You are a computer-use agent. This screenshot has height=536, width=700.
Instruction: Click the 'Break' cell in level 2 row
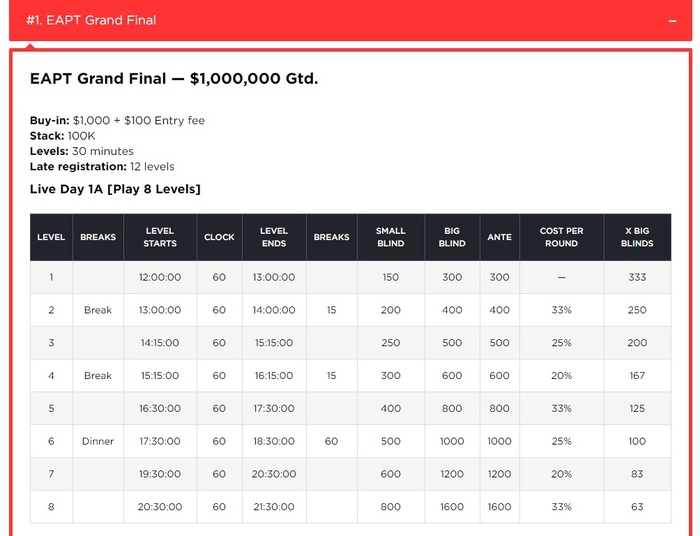[98, 310]
